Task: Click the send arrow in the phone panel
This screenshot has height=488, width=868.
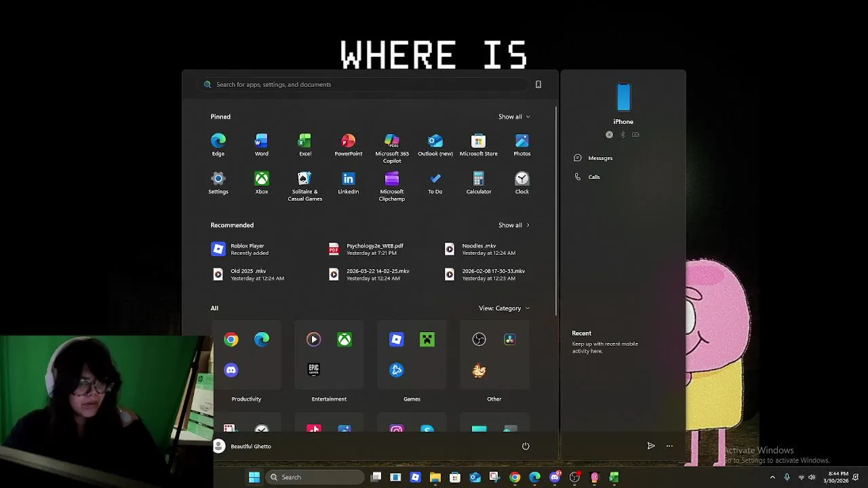Action: [651, 446]
